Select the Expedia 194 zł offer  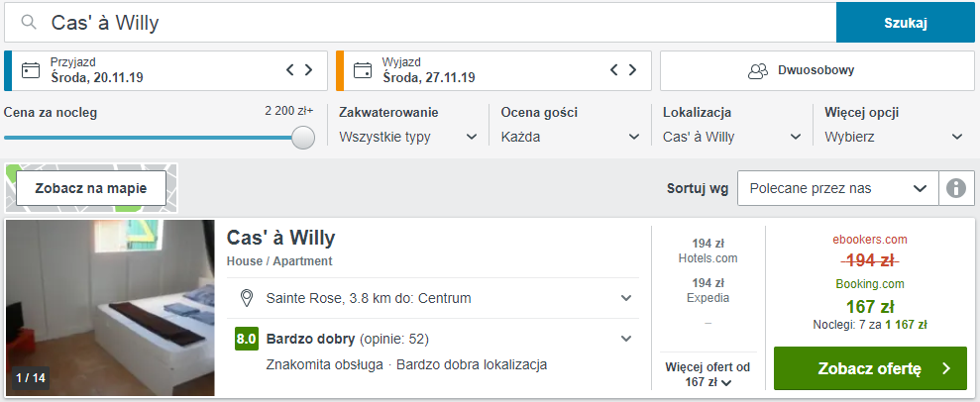click(708, 290)
